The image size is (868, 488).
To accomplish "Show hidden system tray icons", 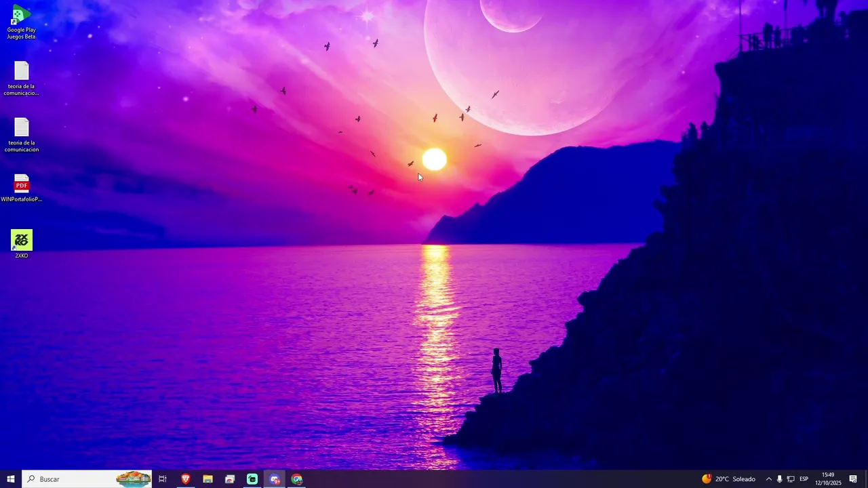I will coord(768,479).
